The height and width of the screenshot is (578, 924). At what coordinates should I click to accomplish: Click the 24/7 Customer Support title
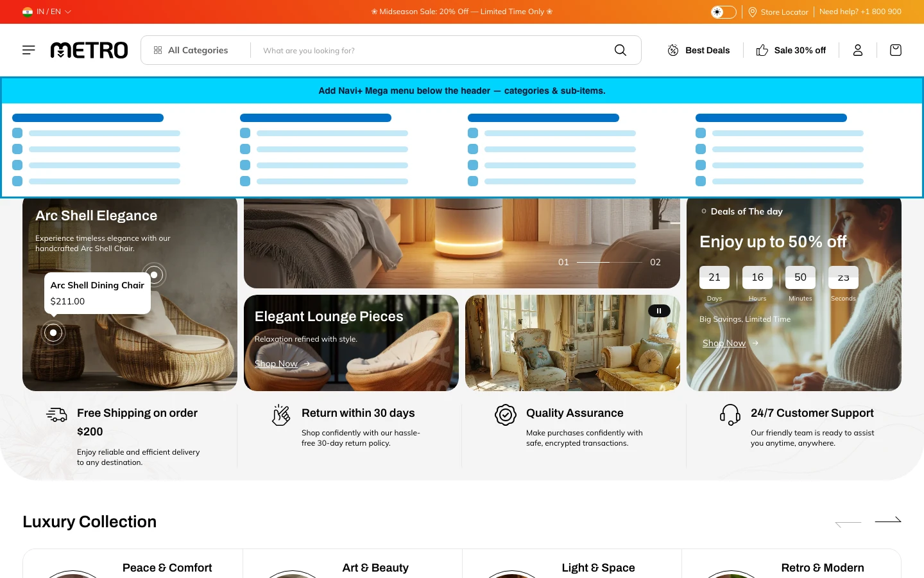point(812,413)
